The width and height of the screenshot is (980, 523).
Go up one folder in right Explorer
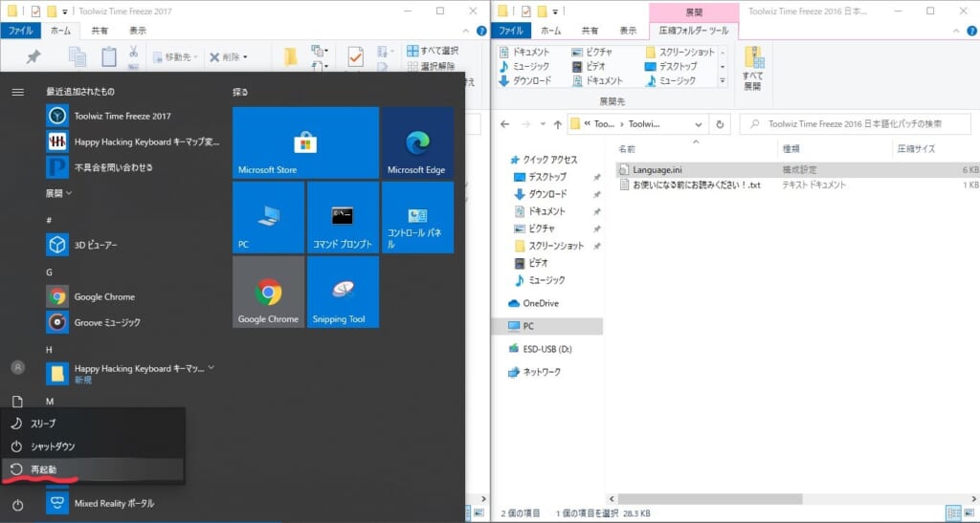click(x=558, y=124)
